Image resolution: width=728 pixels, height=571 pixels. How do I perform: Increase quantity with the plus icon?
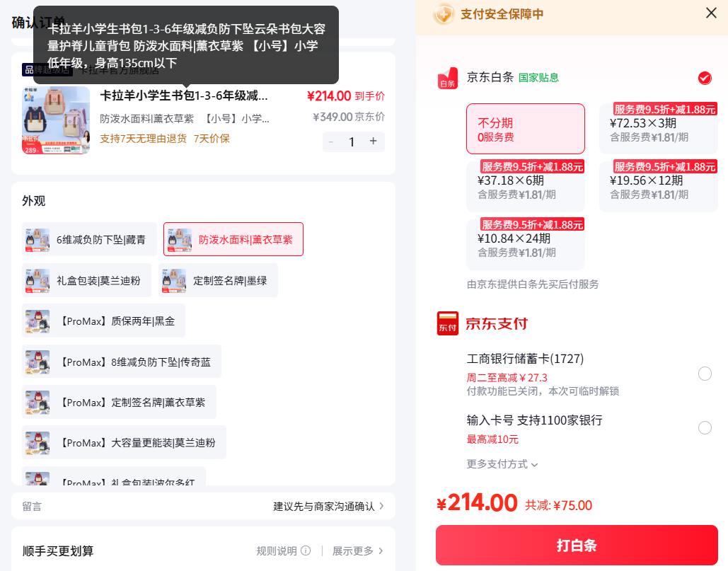pos(374,141)
